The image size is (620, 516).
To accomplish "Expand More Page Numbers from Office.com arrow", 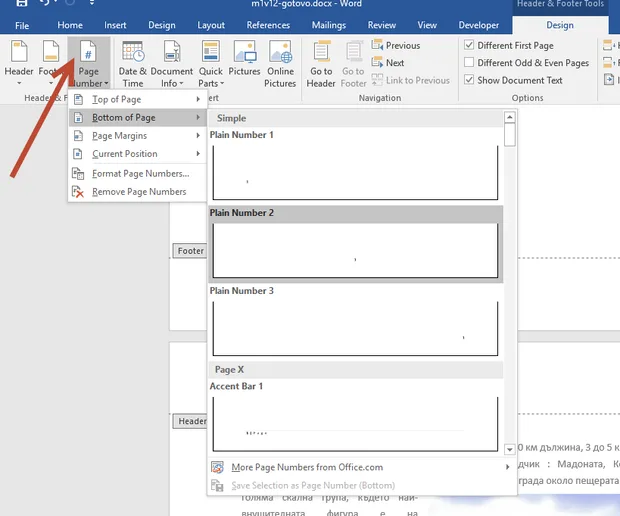I will coord(507,467).
